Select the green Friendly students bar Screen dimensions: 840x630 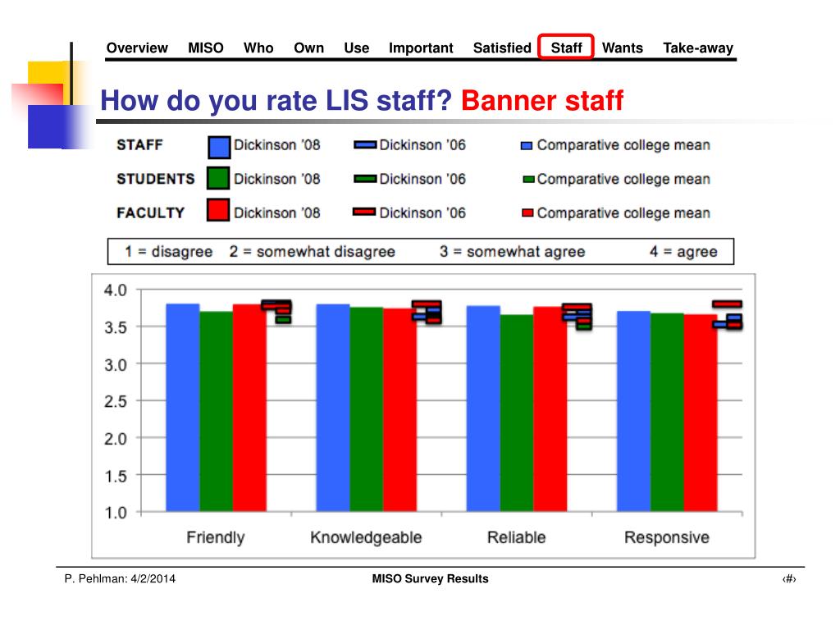pyautogui.click(x=217, y=412)
